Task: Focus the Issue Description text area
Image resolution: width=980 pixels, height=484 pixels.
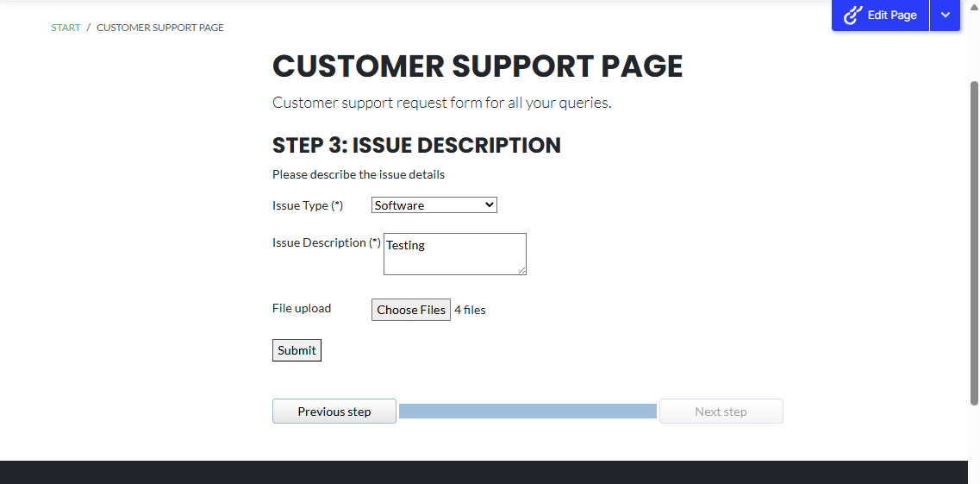Action: coord(454,254)
